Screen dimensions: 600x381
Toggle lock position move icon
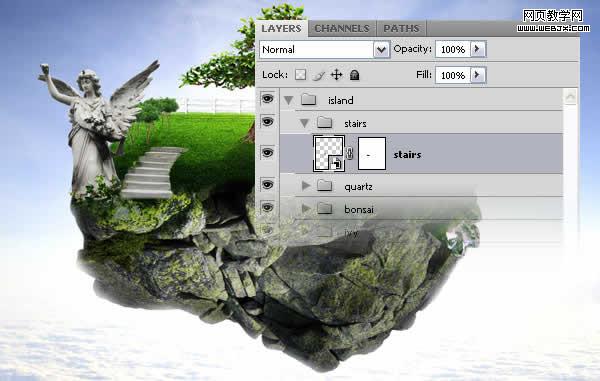[x=336, y=75]
